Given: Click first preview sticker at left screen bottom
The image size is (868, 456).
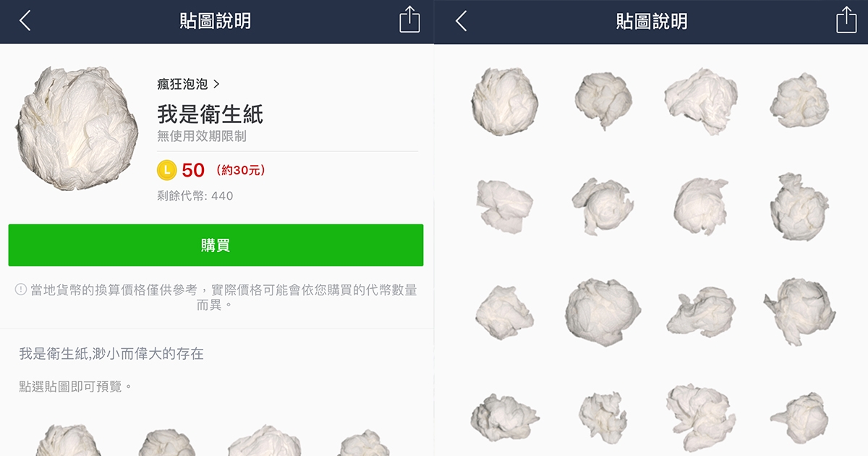Looking at the screenshot, I should (x=69, y=440).
